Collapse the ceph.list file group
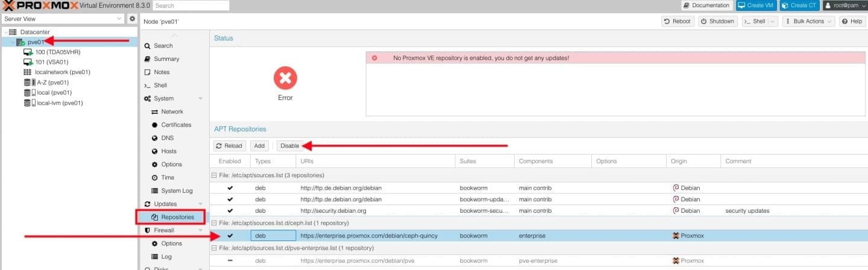Screen dimensions: 868x270 coord(213,224)
